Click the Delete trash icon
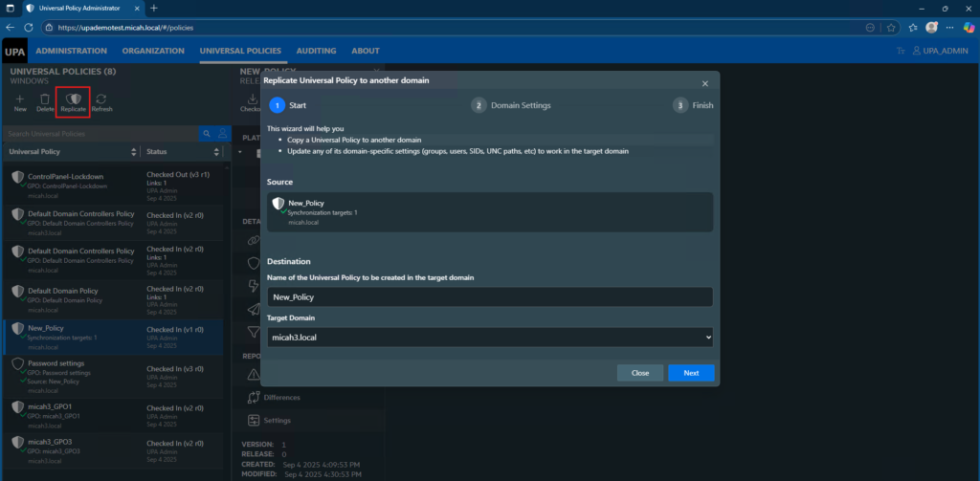 45,98
